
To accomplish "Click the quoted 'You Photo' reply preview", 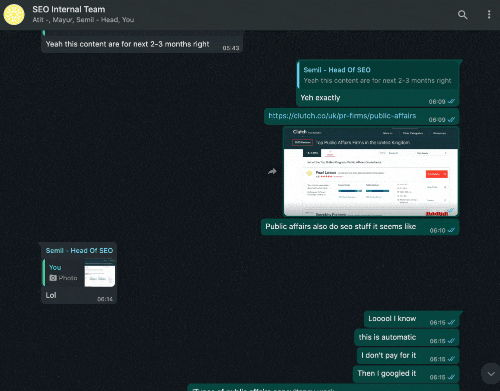I will coord(79,273).
